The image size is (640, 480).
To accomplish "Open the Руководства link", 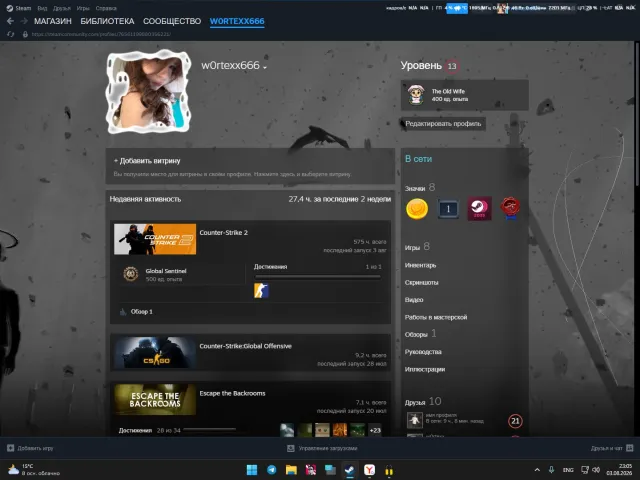I will [423, 352].
